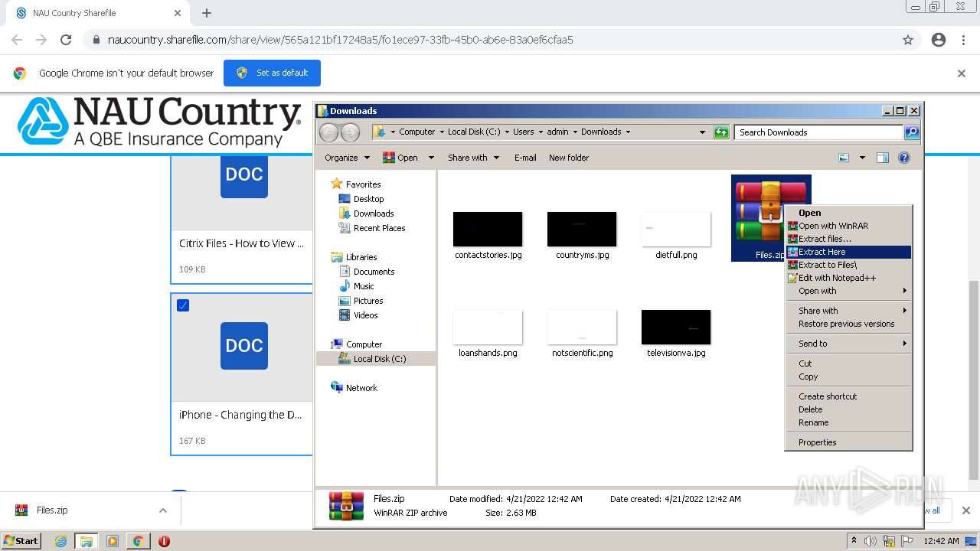Click the E-mail toolbar button
The width and height of the screenshot is (980, 551).
[525, 158]
